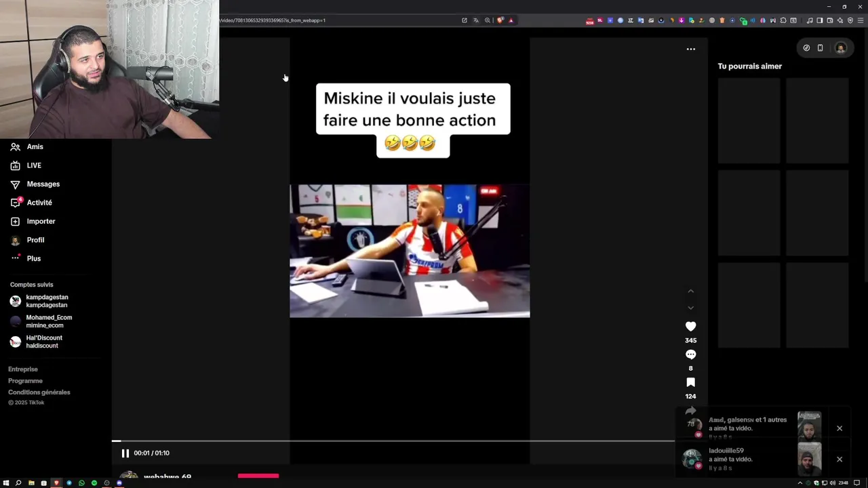Bookmark the video to favorites
Screen dimensions: 868x488
pyautogui.click(x=690, y=382)
